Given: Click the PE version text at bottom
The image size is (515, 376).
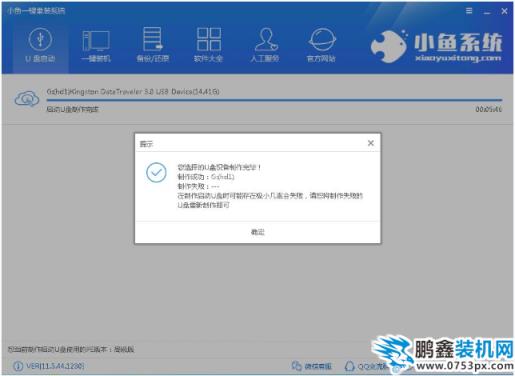Looking at the screenshot, I should tap(71, 349).
